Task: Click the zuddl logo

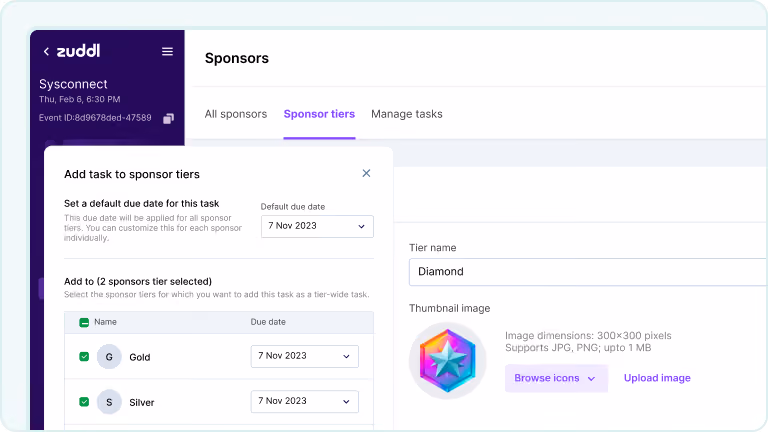Action: tap(78, 50)
